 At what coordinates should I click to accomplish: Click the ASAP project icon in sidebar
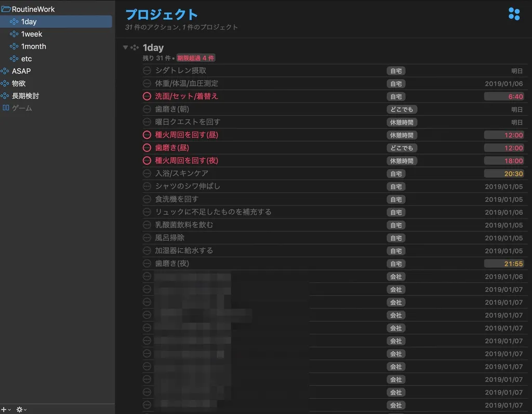(x=5, y=71)
